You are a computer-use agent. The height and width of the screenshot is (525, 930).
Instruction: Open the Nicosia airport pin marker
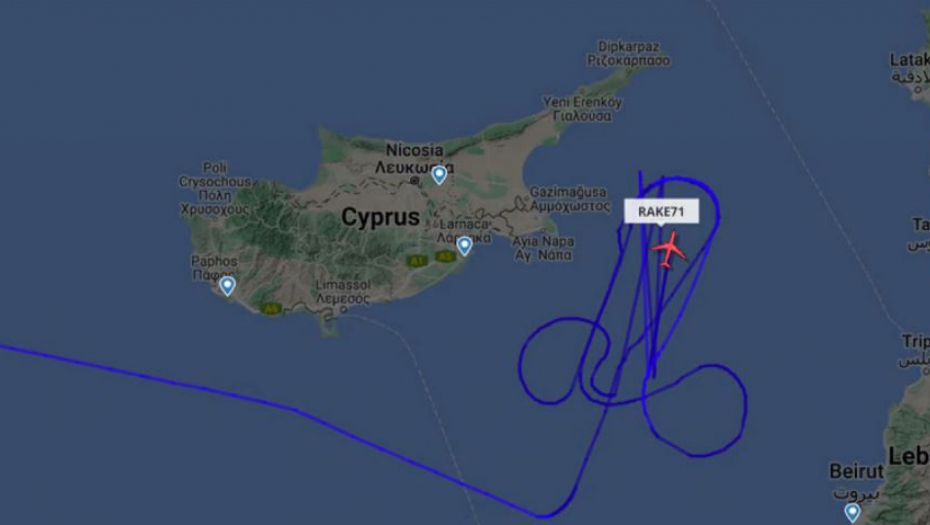439,175
